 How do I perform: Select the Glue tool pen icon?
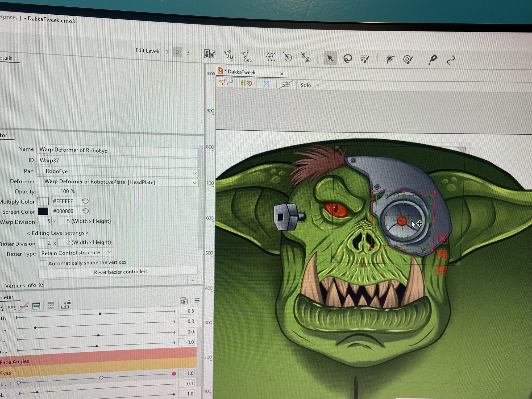433,59
